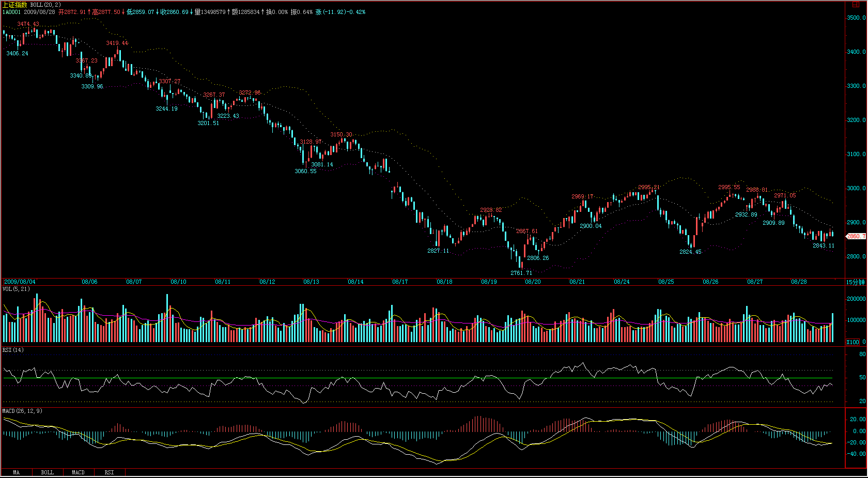This screenshot has height=478, width=868.
Task: Click the 3060.55 low price annotation
Action: point(306,171)
